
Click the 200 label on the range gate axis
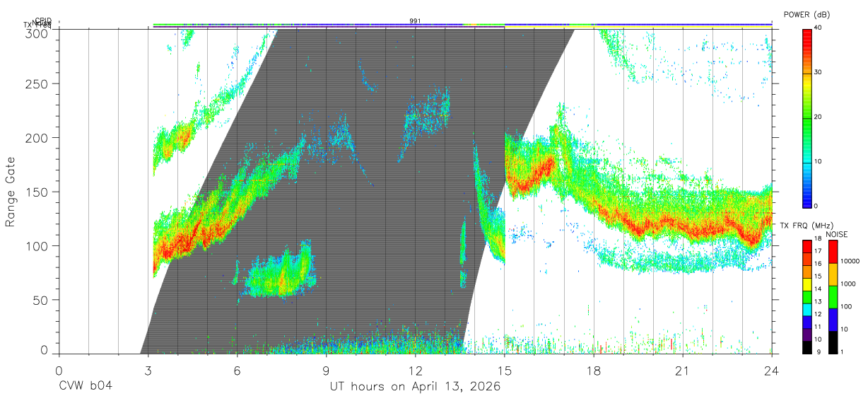coord(37,138)
